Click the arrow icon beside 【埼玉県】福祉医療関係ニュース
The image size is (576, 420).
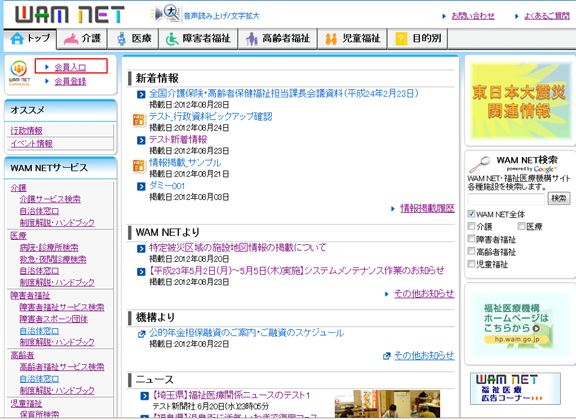[x=145, y=396]
